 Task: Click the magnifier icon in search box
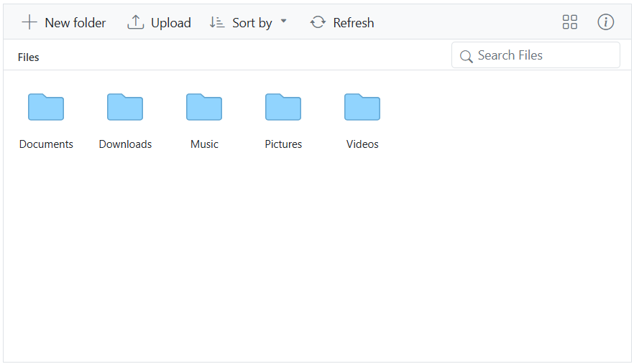click(466, 56)
